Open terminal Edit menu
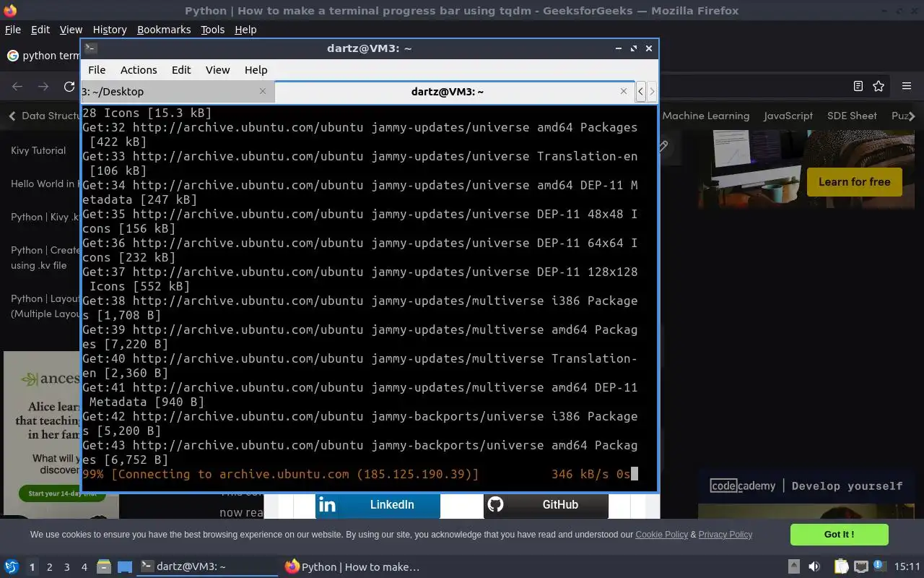 coord(181,70)
